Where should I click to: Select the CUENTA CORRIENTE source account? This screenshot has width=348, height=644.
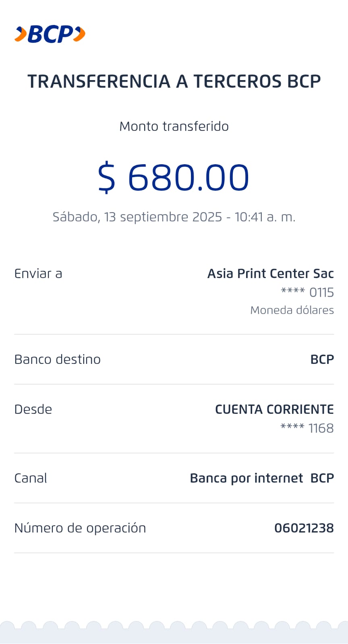(x=274, y=409)
